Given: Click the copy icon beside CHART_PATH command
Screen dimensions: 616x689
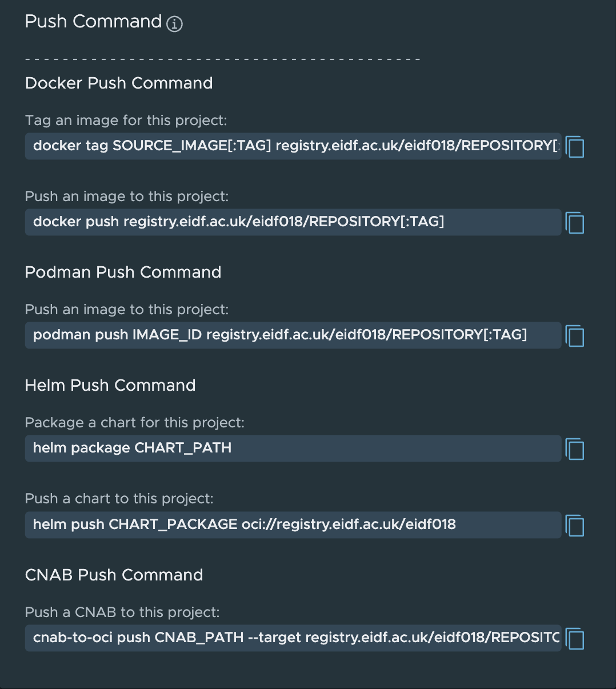Looking at the screenshot, I should click(575, 449).
